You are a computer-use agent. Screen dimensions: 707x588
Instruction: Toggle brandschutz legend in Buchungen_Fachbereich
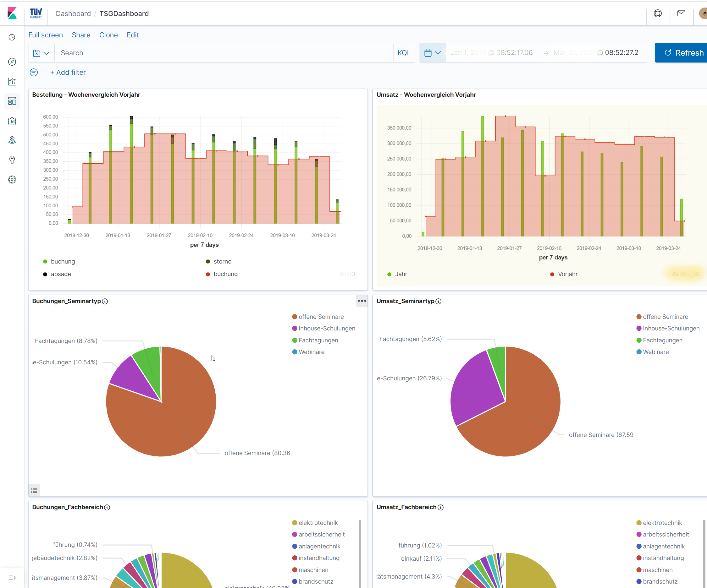coord(313,581)
